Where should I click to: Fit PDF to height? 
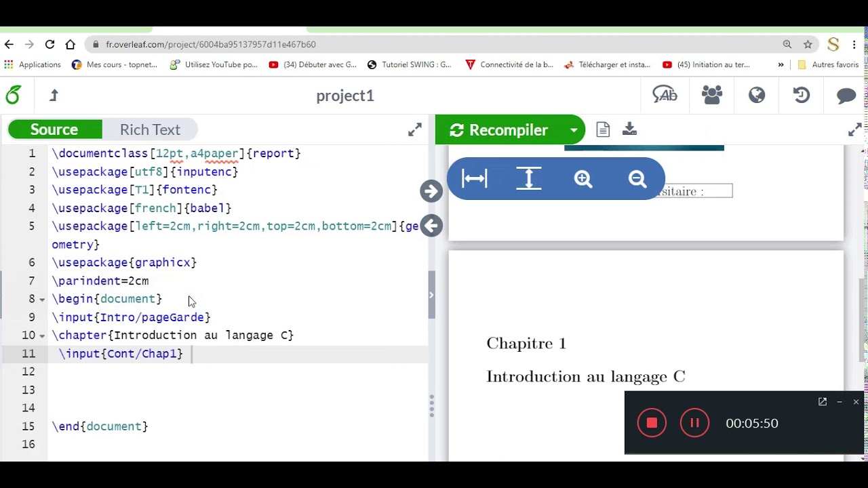[x=529, y=179]
